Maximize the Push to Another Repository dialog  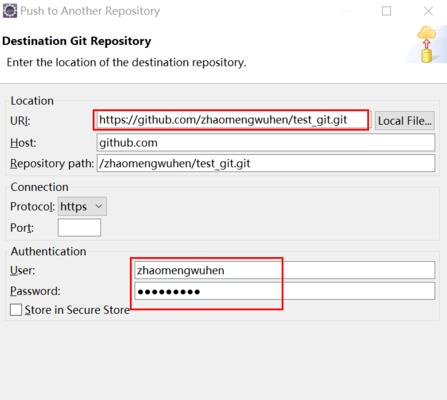386,11
